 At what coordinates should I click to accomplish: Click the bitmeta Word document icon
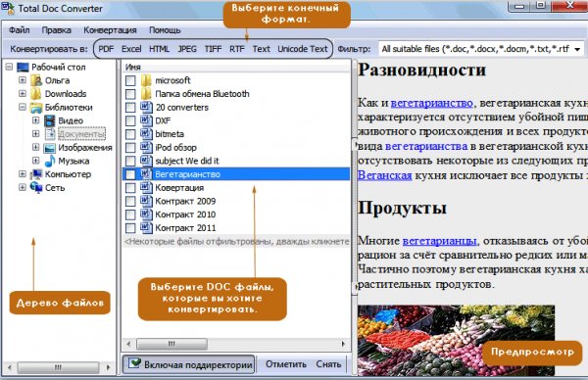click(146, 134)
